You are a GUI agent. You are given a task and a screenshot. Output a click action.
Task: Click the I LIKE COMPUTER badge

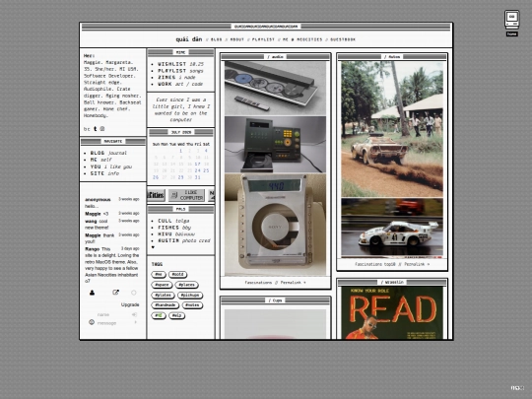pos(186,195)
